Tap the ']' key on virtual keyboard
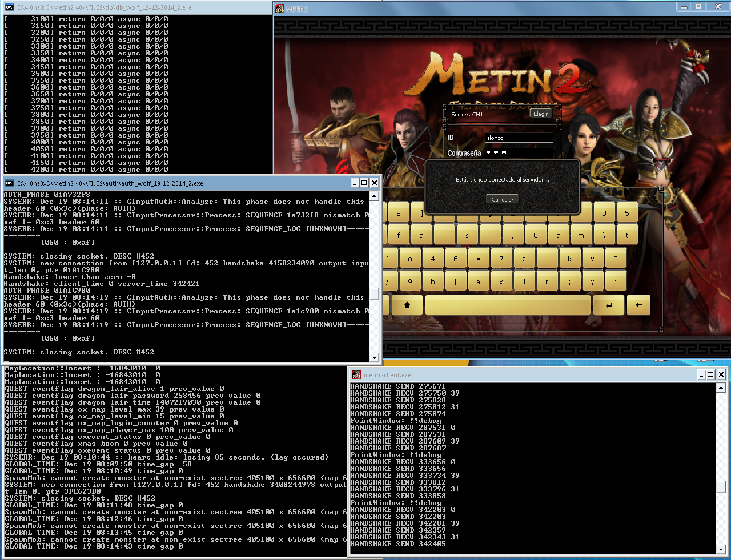731x560 pixels. point(420,213)
